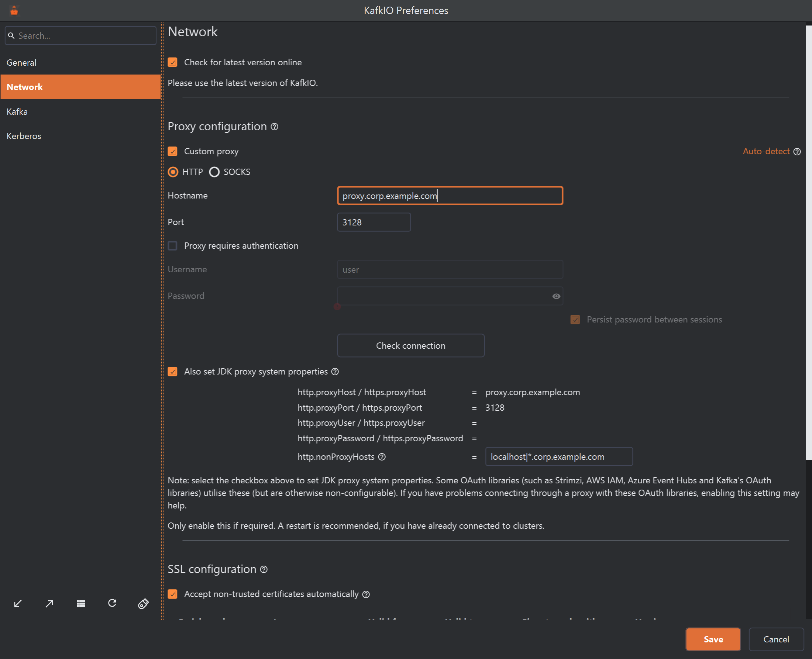Uncheck Check for latest version online
This screenshot has width=812, height=659.
coord(173,62)
